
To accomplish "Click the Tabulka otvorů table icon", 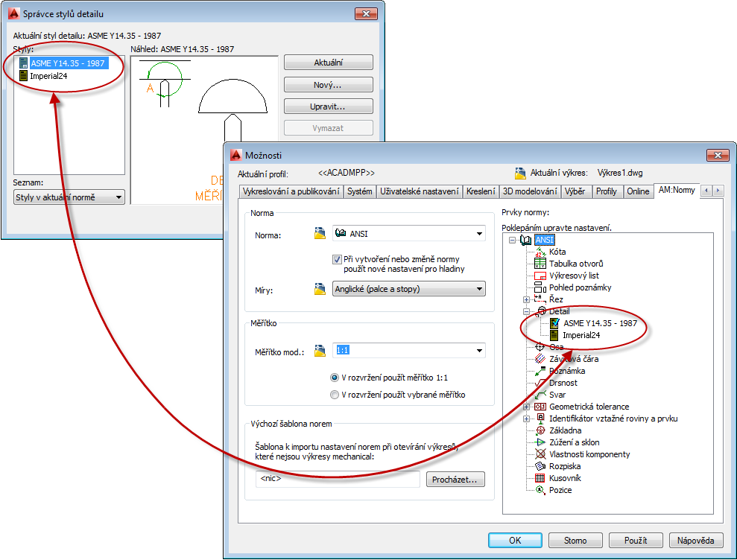I will coord(540,264).
